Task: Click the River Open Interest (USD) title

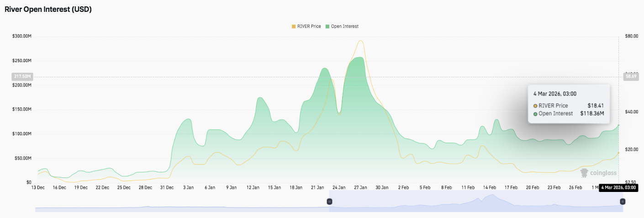Action: pyautogui.click(x=48, y=10)
